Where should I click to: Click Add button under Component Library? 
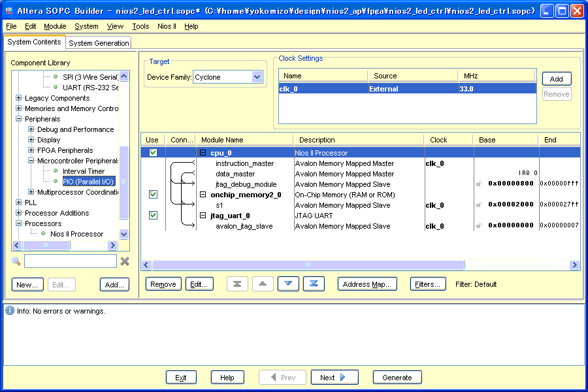click(x=114, y=285)
